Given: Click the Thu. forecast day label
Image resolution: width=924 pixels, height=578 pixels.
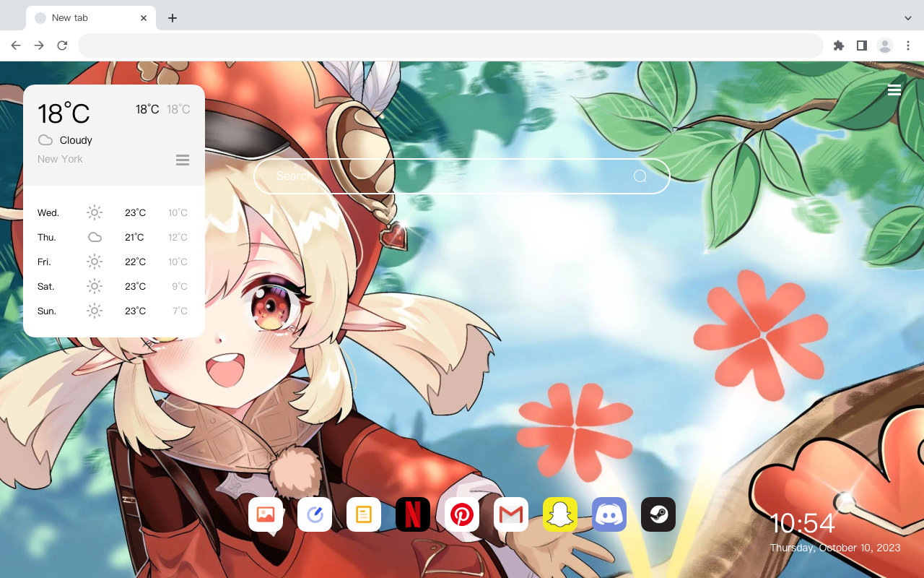Looking at the screenshot, I should tap(47, 237).
